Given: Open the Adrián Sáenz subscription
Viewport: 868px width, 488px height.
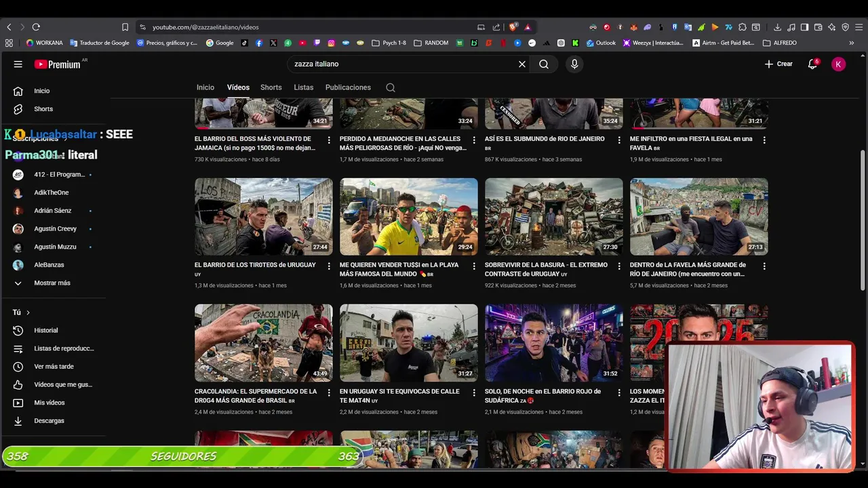Looking at the screenshot, I should 54,211.
